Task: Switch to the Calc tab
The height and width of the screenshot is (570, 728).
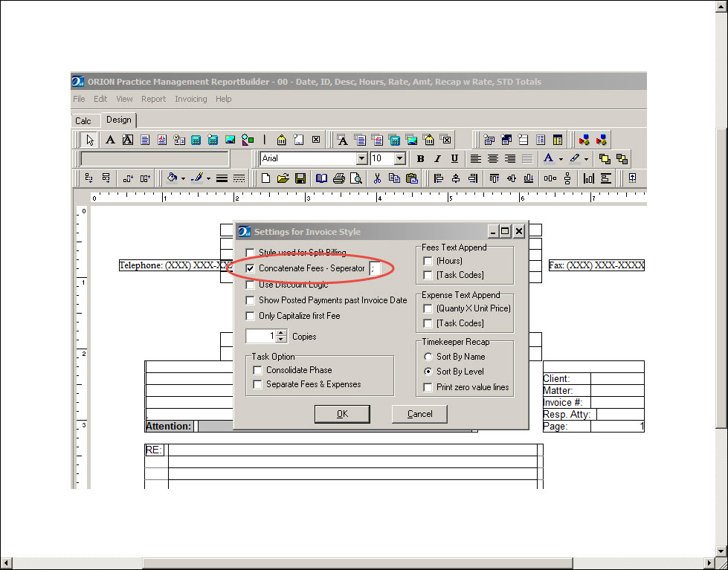Action: point(83,120)
